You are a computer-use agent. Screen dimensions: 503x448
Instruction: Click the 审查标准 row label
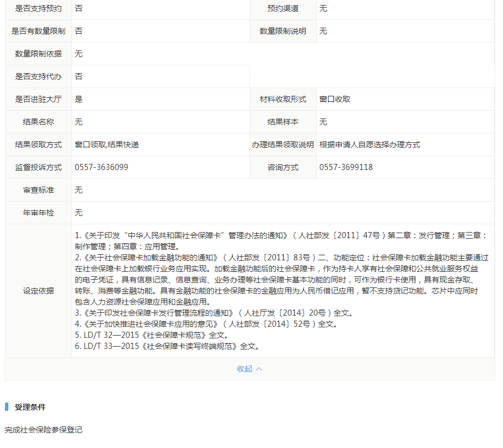point(38,190)
